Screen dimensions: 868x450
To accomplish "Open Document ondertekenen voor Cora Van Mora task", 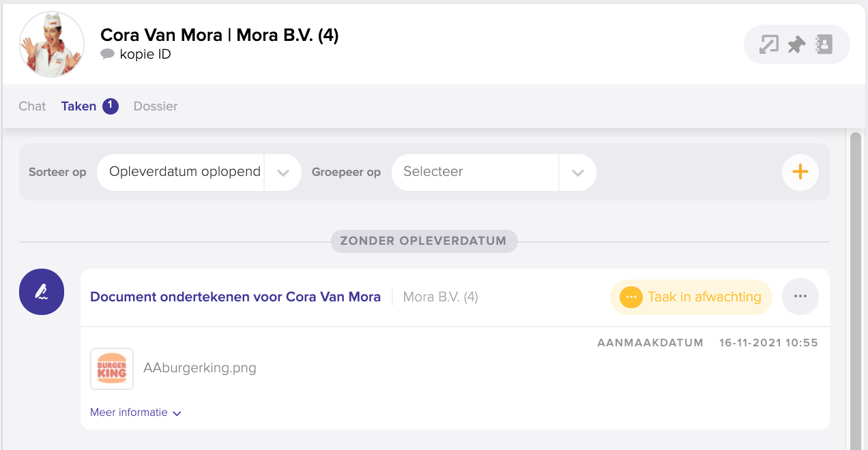I will 235,297.
